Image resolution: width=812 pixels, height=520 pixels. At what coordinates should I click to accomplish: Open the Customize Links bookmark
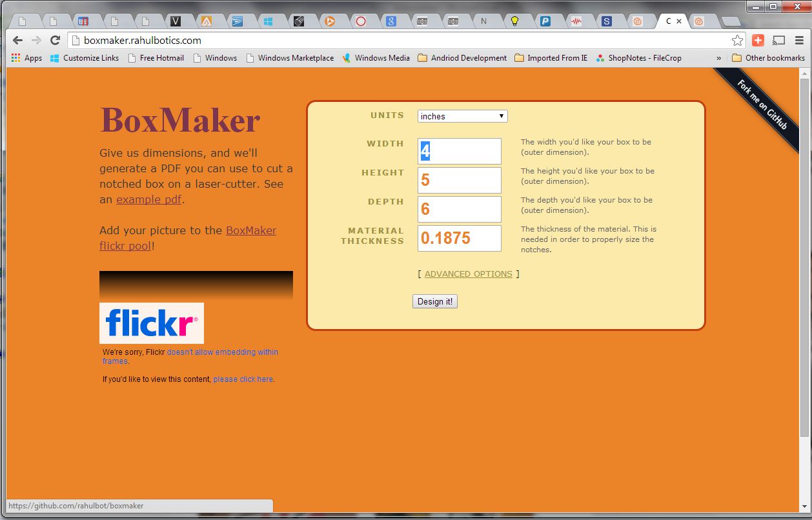click(x=85, y=58)
